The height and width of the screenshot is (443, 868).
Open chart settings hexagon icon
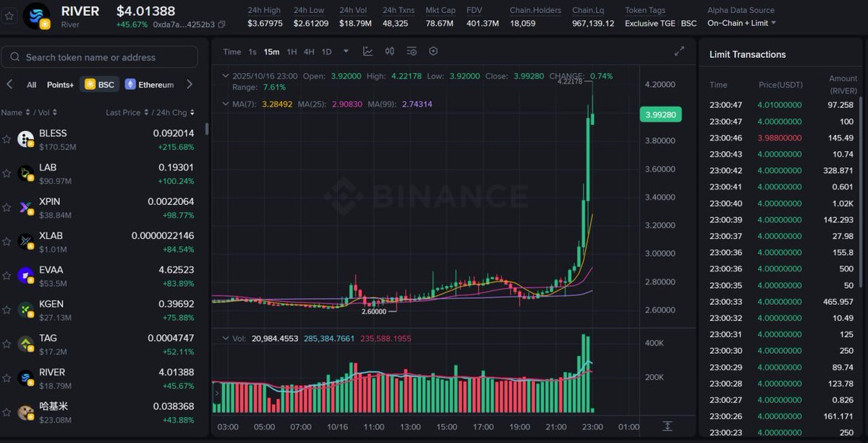(x=433, y=51)
